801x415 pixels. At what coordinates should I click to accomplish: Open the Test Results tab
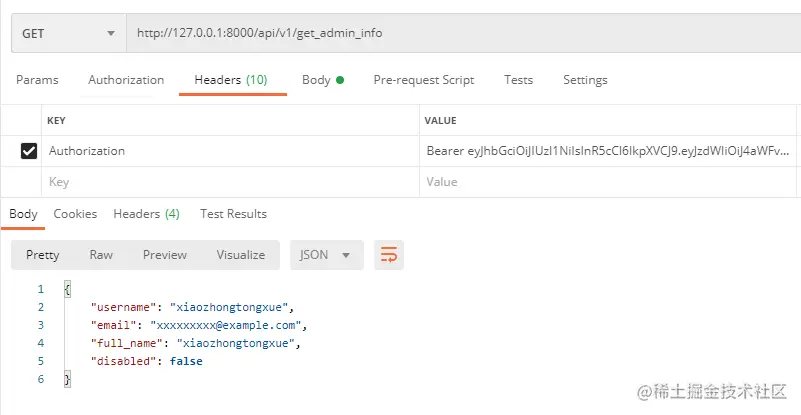coord(233,214)
